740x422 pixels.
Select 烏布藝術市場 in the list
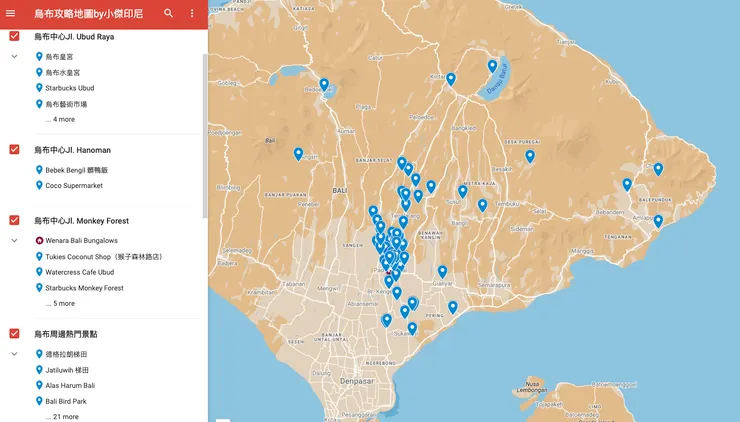pos(66,104)
